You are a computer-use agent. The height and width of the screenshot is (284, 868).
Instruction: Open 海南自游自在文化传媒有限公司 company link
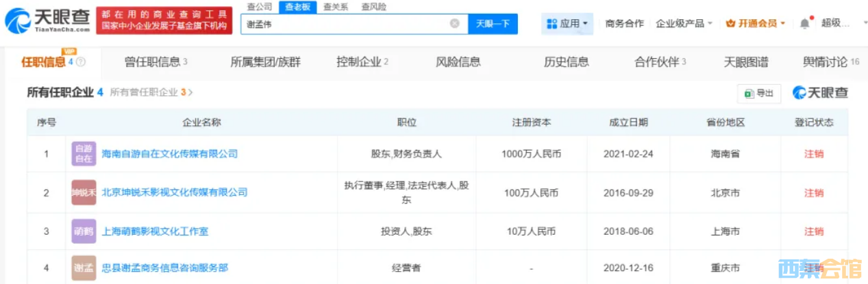coord(169,154)
